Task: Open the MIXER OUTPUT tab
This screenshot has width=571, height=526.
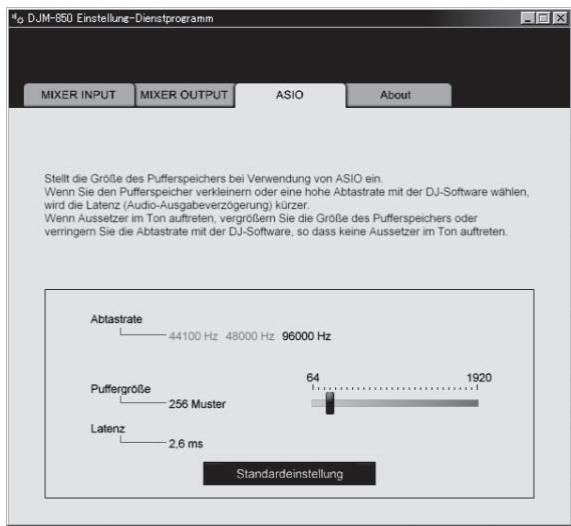Action: click(184, 95)
